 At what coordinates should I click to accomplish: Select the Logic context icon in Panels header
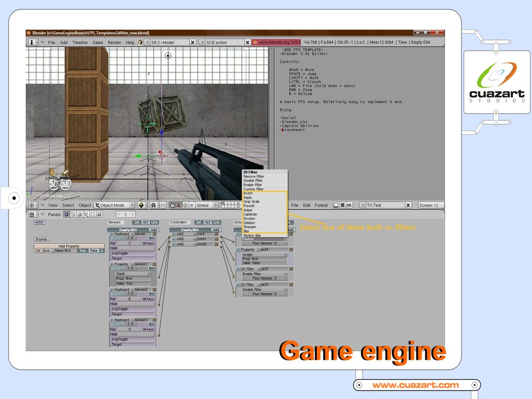[66, 214]
